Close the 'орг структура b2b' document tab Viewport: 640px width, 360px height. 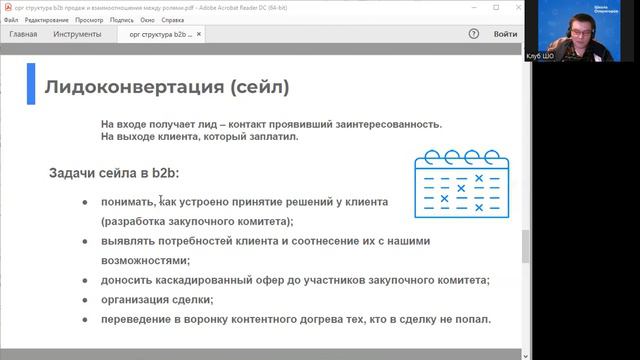click(x=199, y=34)
